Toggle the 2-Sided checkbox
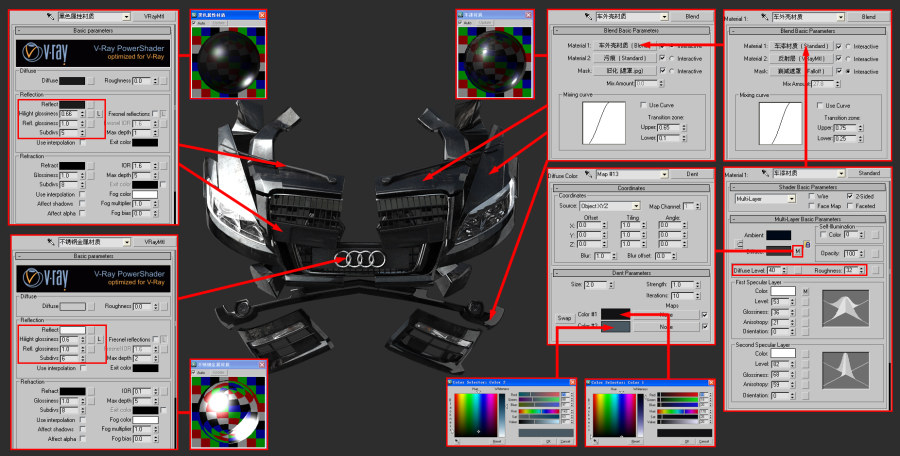Image resolution: width=900 pixels, height=456 pixels. [851, 196]
